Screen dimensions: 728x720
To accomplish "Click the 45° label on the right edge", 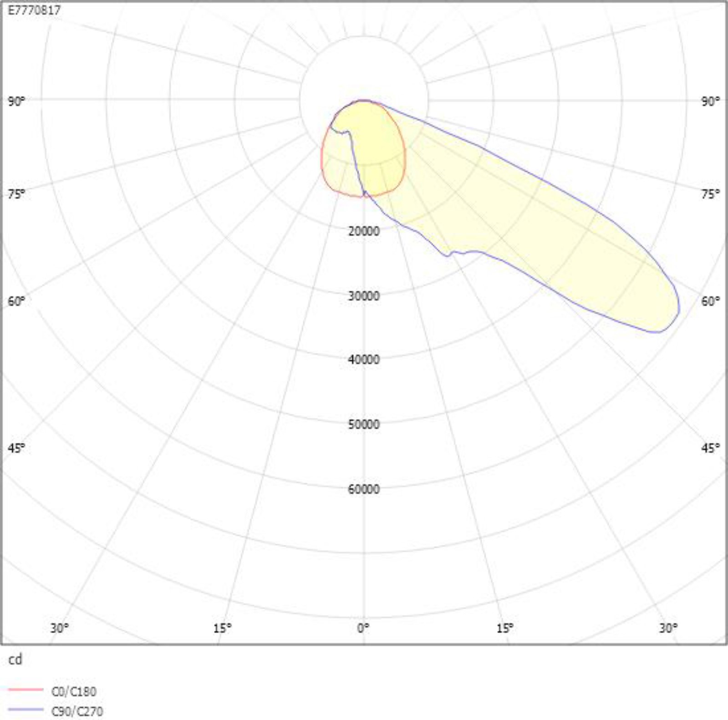I will coord(710,448).
